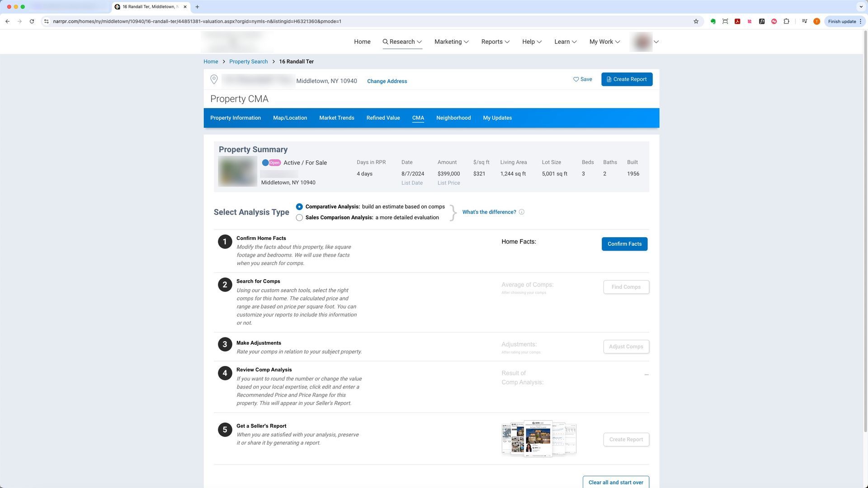Click the Research magnifier icon
This screenshot has width=868, height=488.
tap(385, 42)
